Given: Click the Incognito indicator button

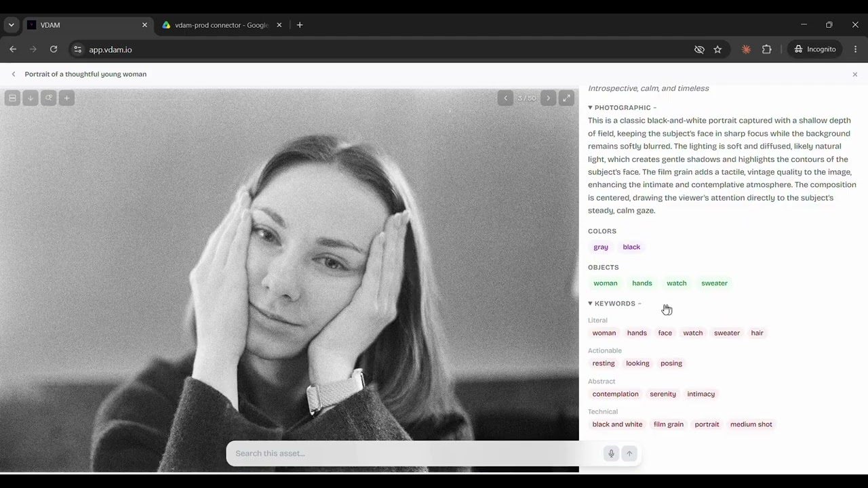Looking at the screenshot, I should (x=815, y=49).
